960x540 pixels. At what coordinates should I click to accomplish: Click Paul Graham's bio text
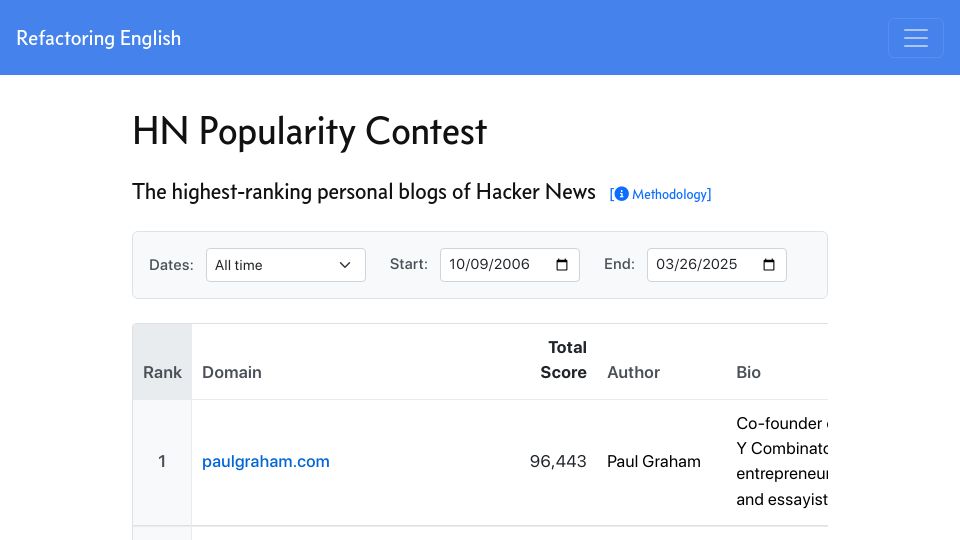tap(782, 461)
